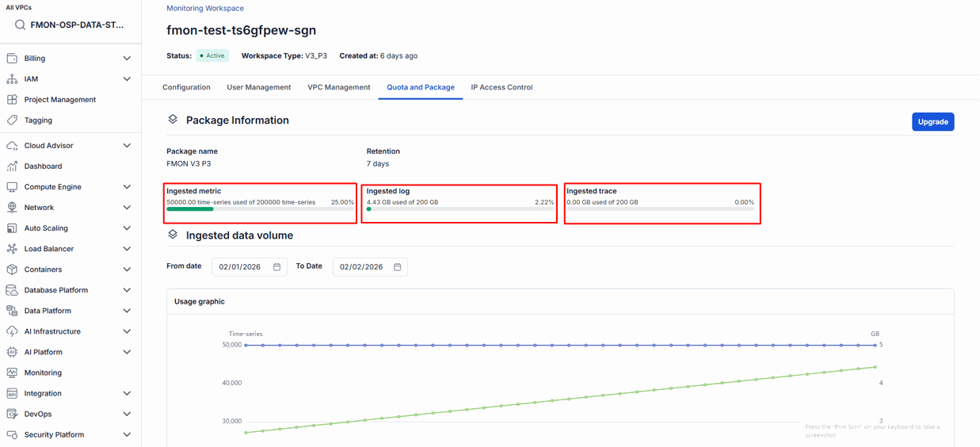The image size is (980, 447).
Task: Click the To Date input 02/02/2026
Action: pyautogui.click(x=370, y=267)
